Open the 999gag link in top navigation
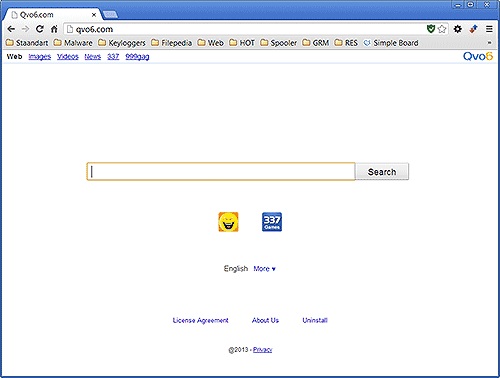Viewport: 500px width, 378px height. tap(137, 57)
